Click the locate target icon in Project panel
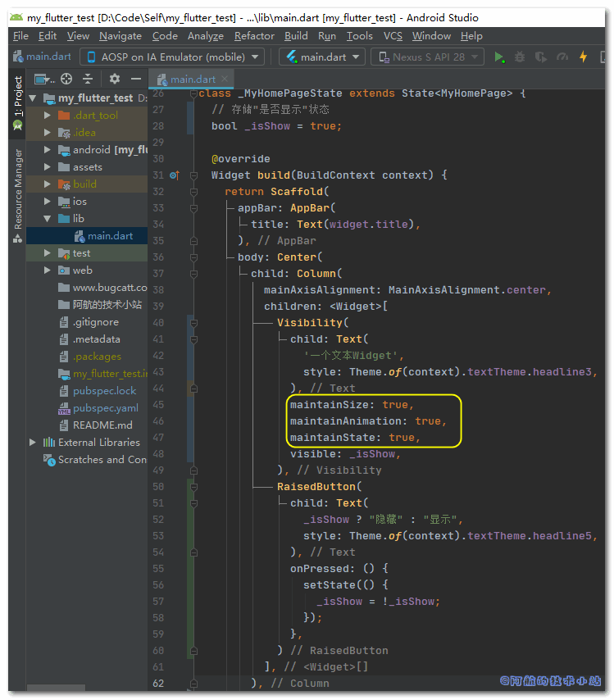The image size is (614, 700). [x=66, y=80]
